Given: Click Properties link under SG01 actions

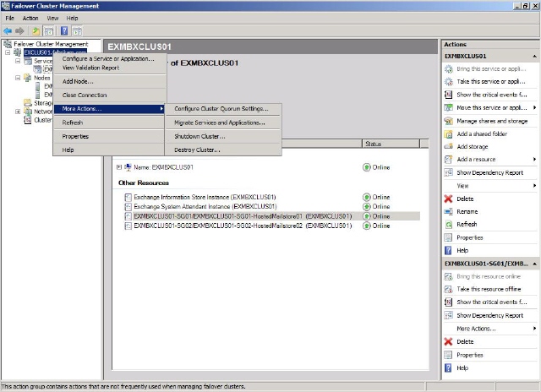Looking at the screenshot, I should [470, 355].
